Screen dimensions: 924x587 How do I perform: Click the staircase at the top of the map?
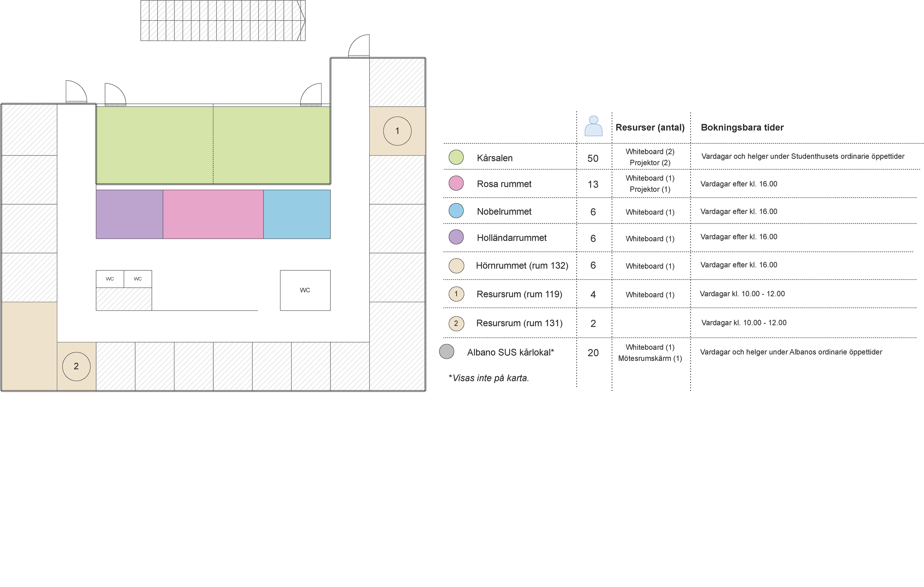click(222, 21)
